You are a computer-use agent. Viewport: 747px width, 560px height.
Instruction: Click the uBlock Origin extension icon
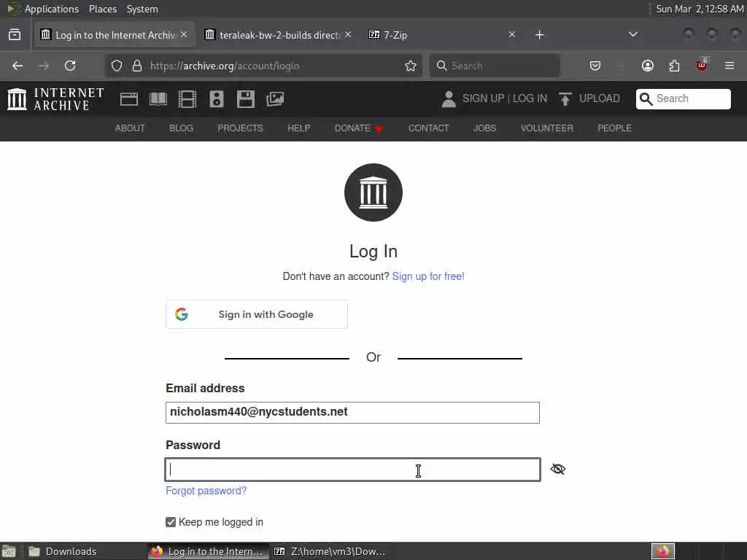click(x=702, y=65)
